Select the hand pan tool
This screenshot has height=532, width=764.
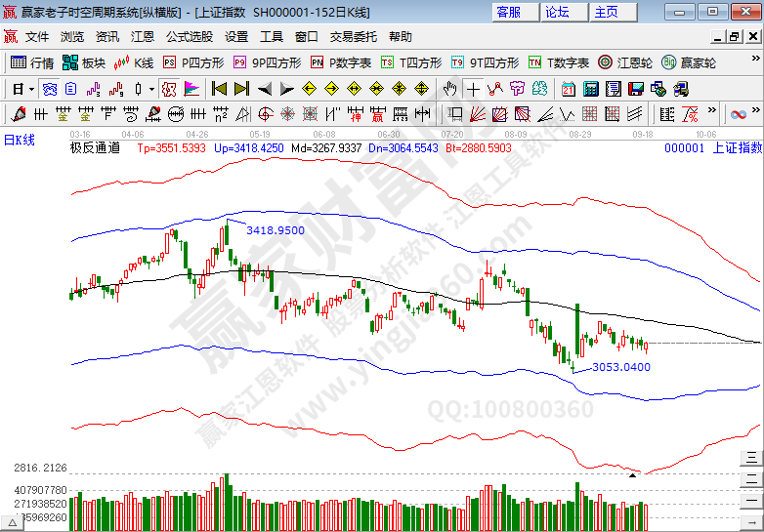click(449, 89)
